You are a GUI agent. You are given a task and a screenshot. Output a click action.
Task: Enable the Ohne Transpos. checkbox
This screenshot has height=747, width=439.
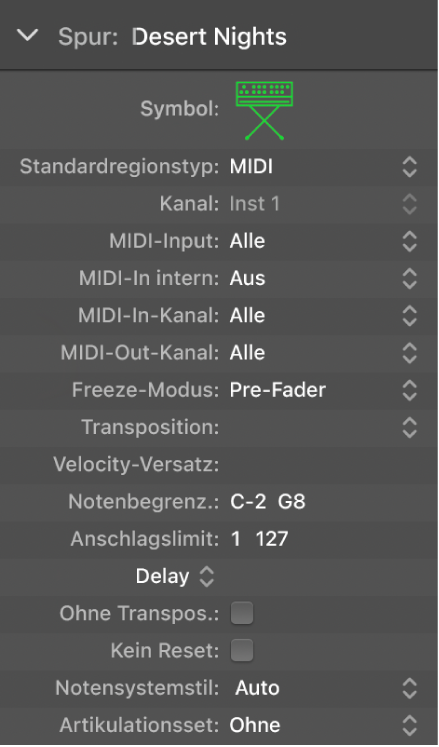coord(242,613)
